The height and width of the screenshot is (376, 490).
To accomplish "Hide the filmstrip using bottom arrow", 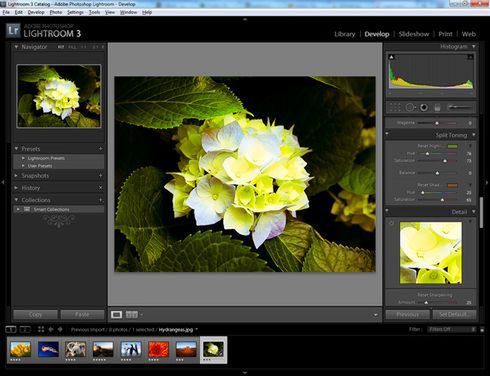I will tap(245, 373).
